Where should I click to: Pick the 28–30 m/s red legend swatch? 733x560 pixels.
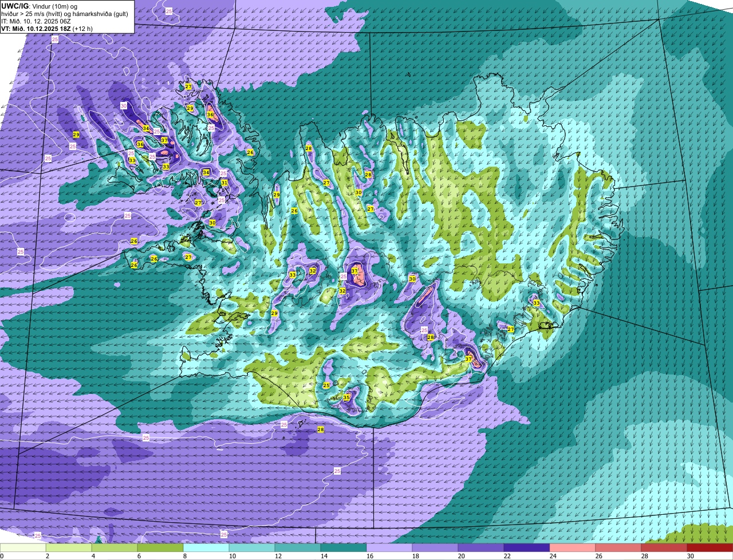click(x=664, y=548)
